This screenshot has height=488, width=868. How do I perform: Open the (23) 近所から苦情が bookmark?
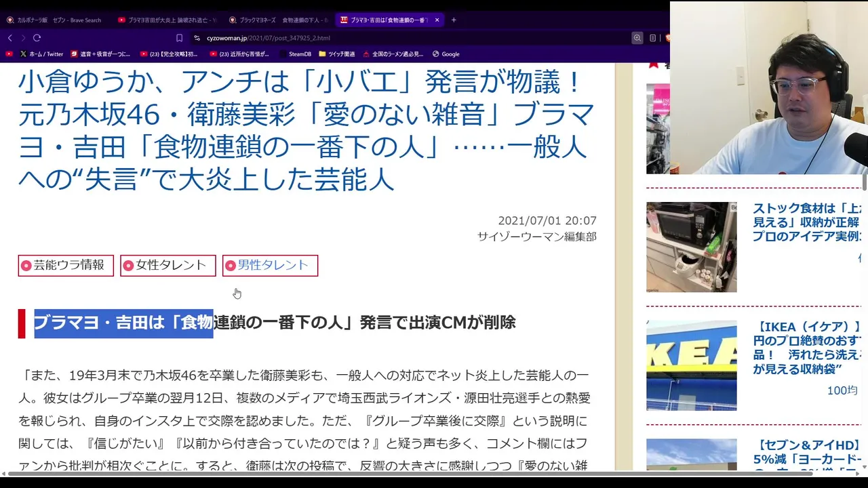239,54
